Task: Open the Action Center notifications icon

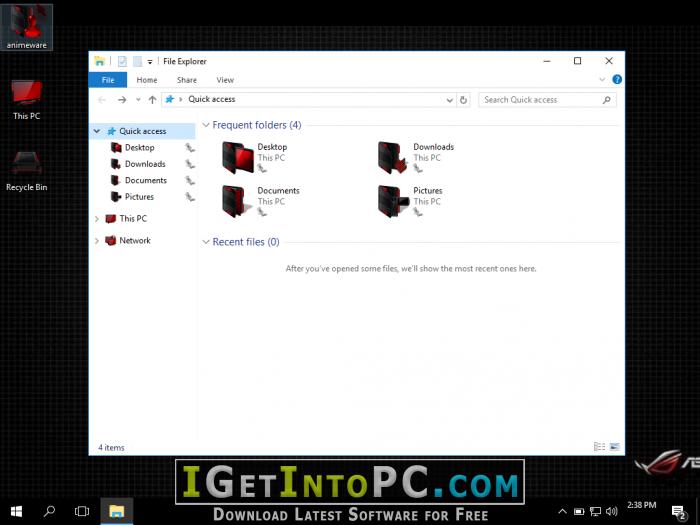Action: (679, 512)
